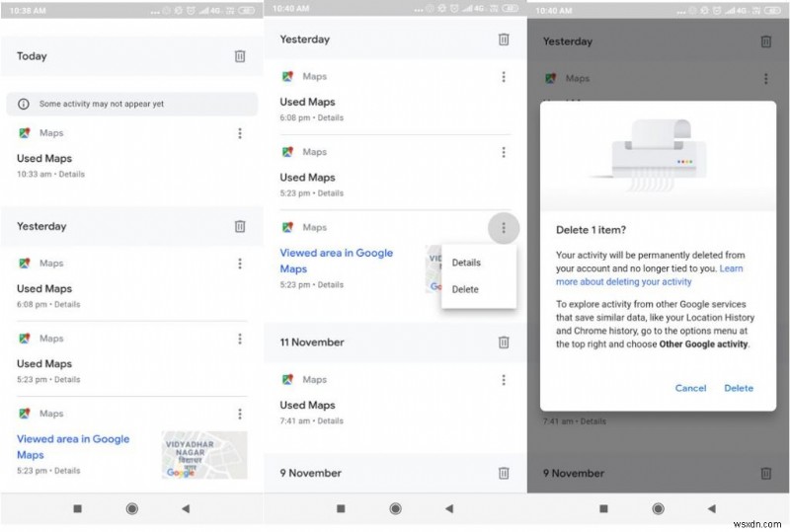790x532 pixels.
Task: Tap square Recents button in middle phone
Action: point(341,509)
